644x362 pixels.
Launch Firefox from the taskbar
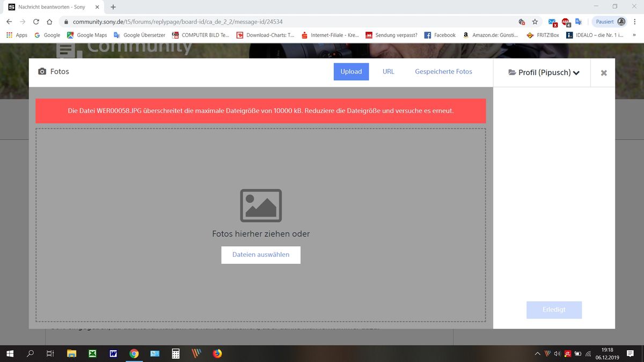pyautogui.click(x=217, y=353)
